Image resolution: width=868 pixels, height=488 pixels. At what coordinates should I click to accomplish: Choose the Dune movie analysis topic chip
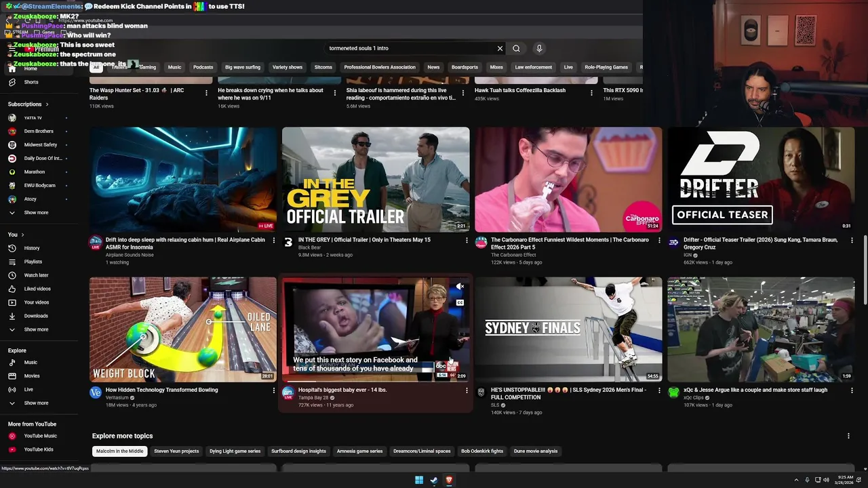536,451
